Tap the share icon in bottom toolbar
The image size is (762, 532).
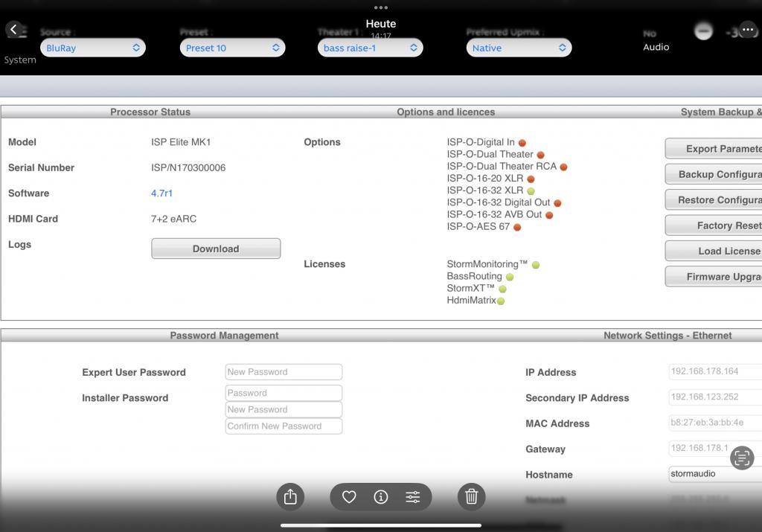point(290,497)
